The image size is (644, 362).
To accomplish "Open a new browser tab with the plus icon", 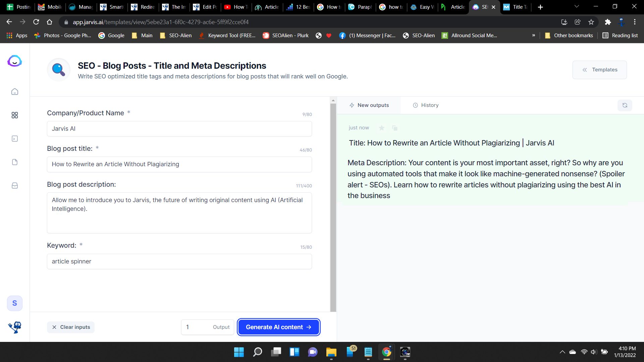I will click(540, 7).
